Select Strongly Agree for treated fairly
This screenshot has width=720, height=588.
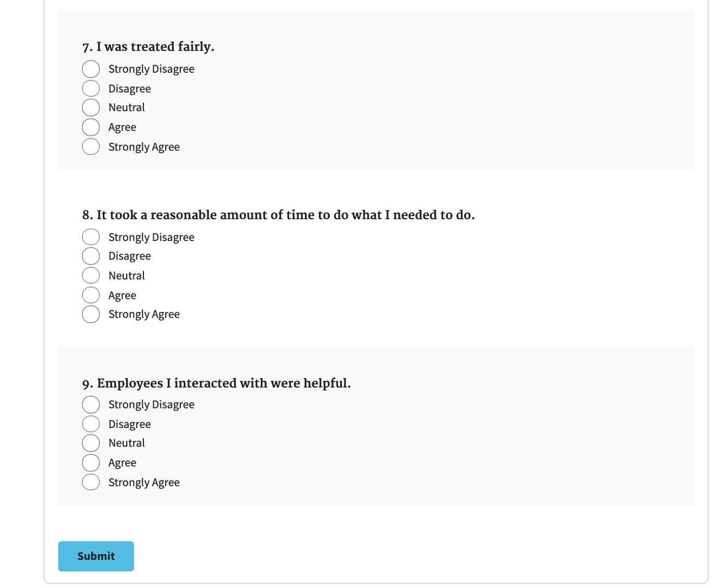(x=91, y=146)
